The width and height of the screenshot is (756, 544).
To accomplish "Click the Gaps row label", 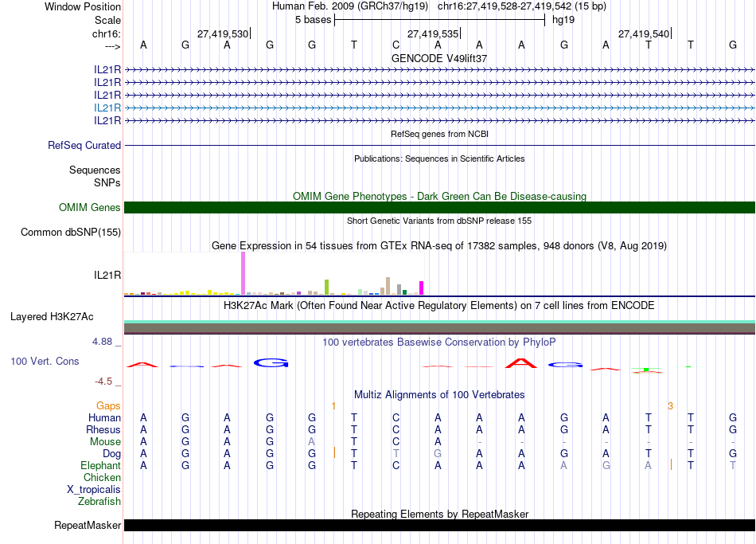I will click(108, 406).
